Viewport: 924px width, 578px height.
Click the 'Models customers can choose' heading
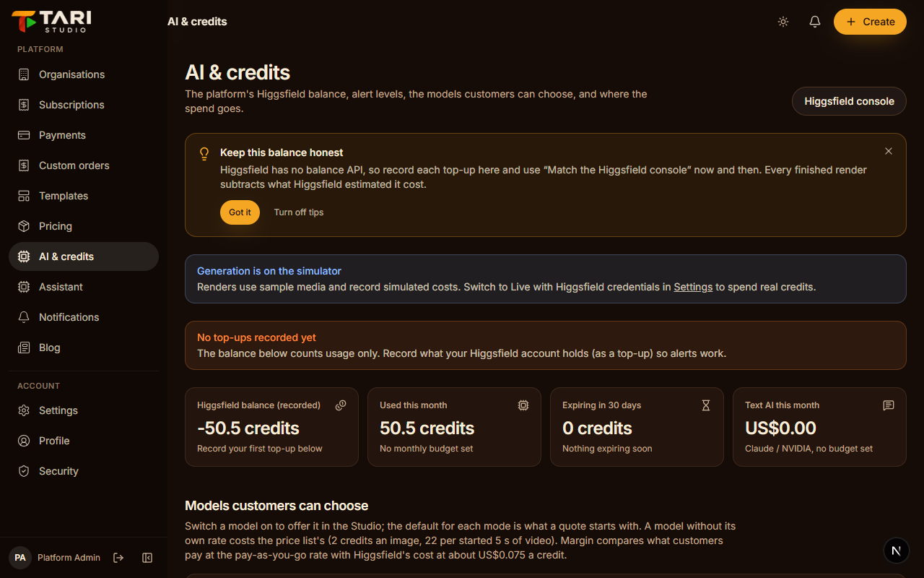point(276,506)
